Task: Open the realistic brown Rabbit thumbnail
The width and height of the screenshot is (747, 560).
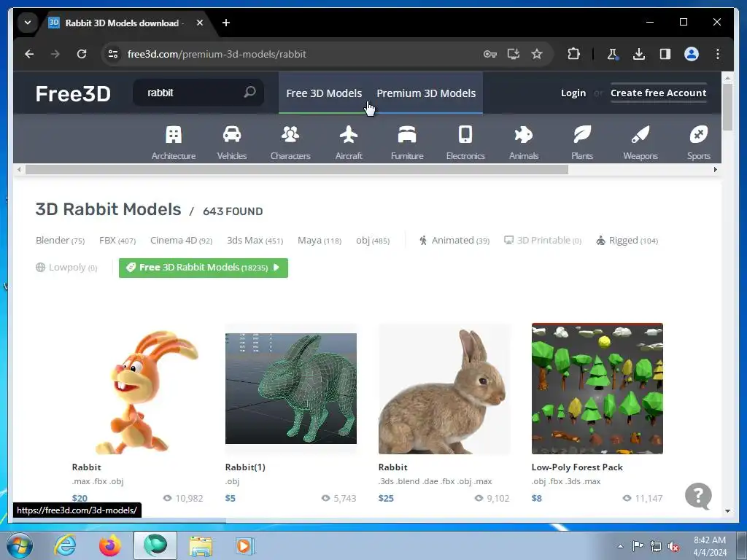Action: (444, 389)
